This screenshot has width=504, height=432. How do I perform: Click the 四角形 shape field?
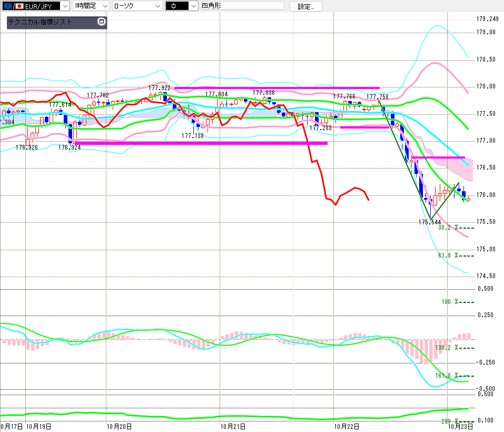coord(243,5)
